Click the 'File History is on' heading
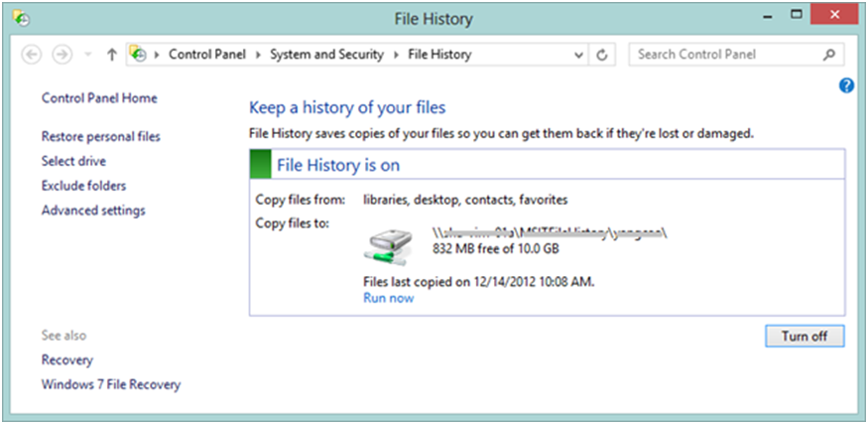Image resolution: width=868 pixels, height=424 pixels. coord(338,165)
